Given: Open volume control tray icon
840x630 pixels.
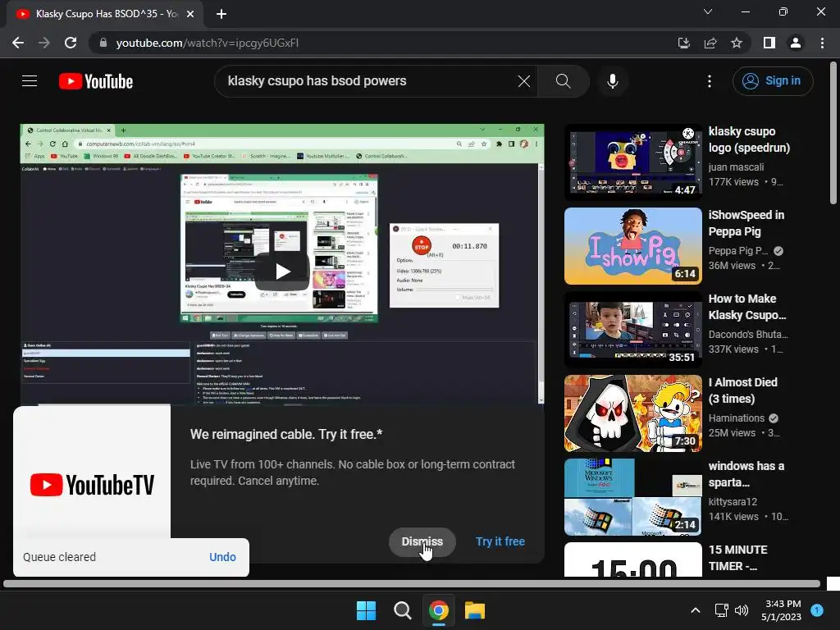Looking at the screenshot, I should 742,610.
